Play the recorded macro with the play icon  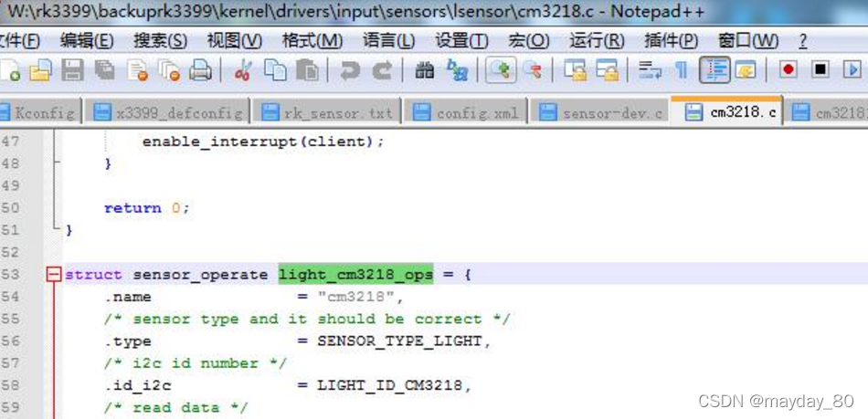[852, 69]
